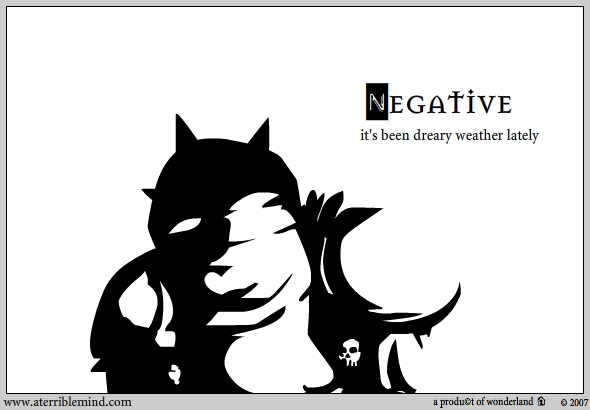Click 'a product of wonderland' text
This screenshot has width=590, height=410.
[x=483, y=402]
